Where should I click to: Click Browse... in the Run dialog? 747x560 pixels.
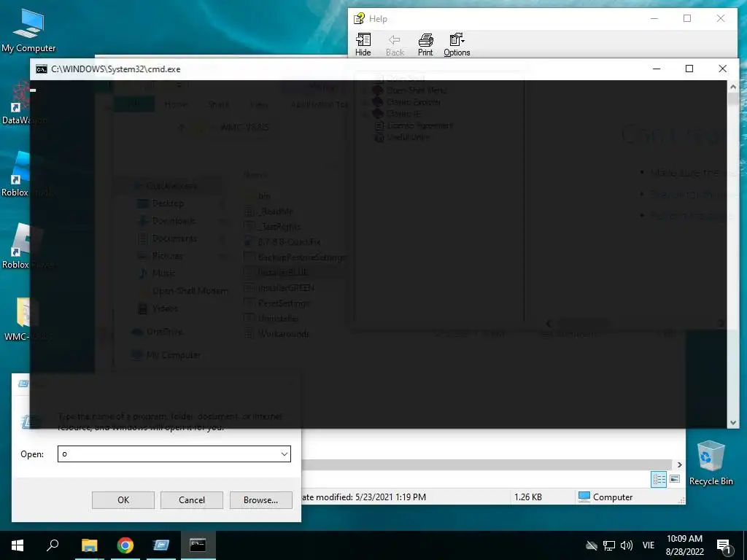pos(260,500)
